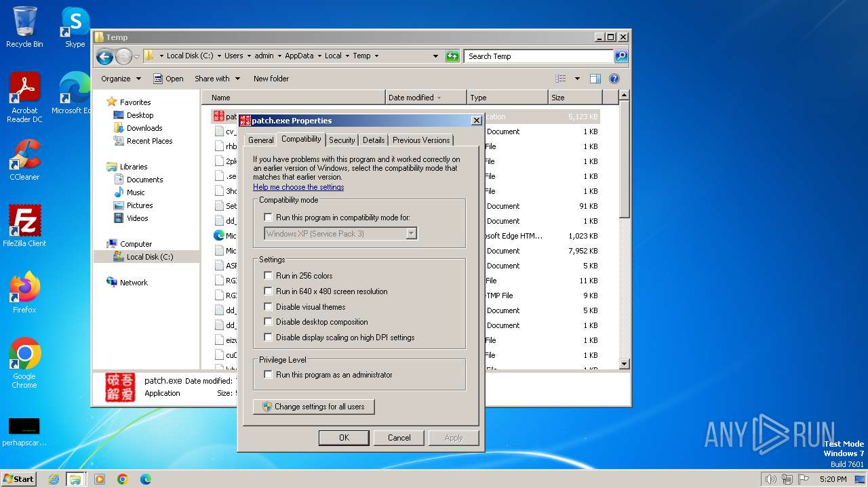This screenshot has height=488, width=868.
Task: Click the Search Temp input field
Action: click(x=538, y=56)
